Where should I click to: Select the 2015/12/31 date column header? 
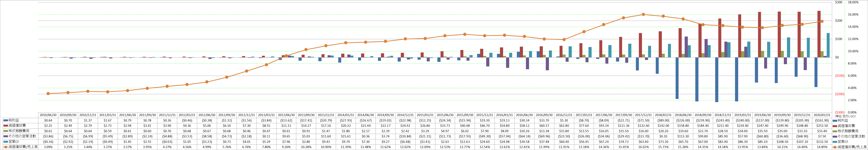pos(485,115)
